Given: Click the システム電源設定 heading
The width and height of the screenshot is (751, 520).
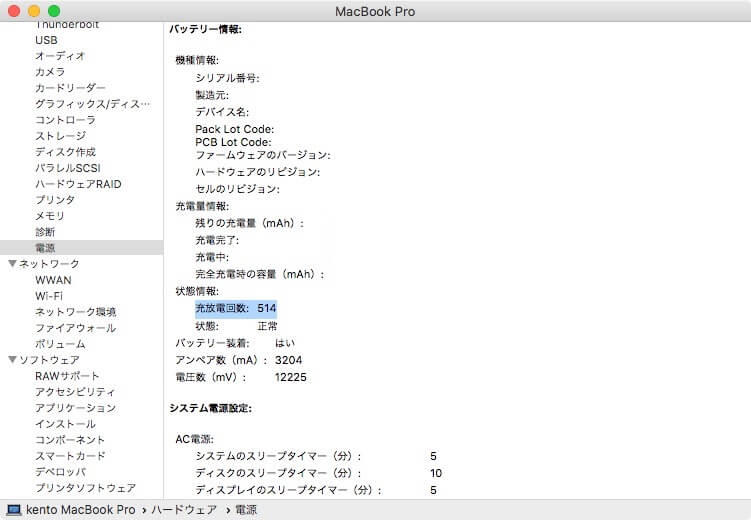Looking at the screenshot, I should tap(210, 408).
